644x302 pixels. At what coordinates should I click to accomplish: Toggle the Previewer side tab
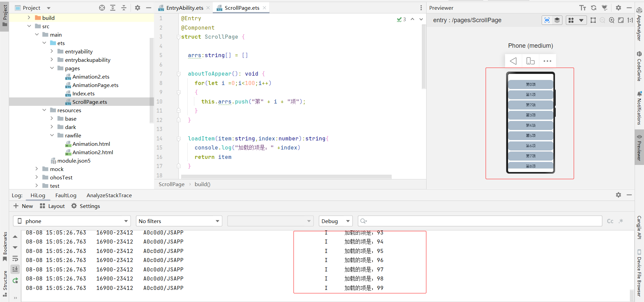click(x=639, y=147)
